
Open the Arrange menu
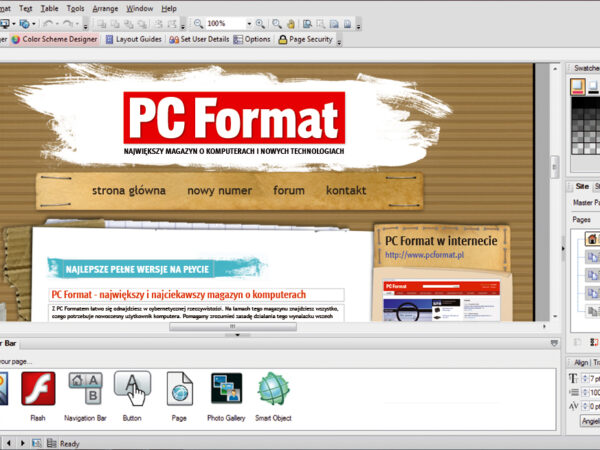[x=105, y=8]
